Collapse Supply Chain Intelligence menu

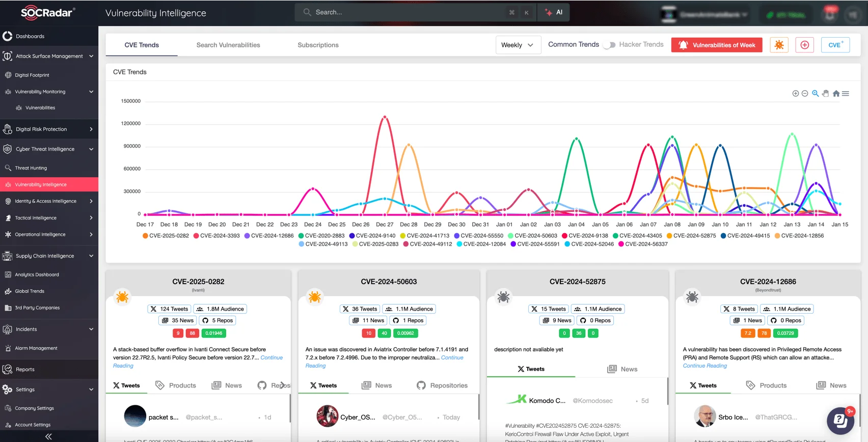49,256
